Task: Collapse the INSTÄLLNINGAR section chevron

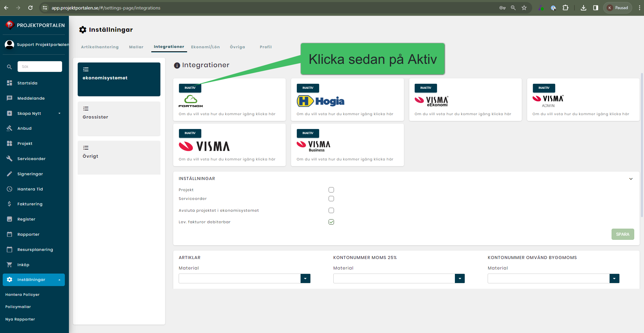Action: pyautogui.click(x=631, y=179)
